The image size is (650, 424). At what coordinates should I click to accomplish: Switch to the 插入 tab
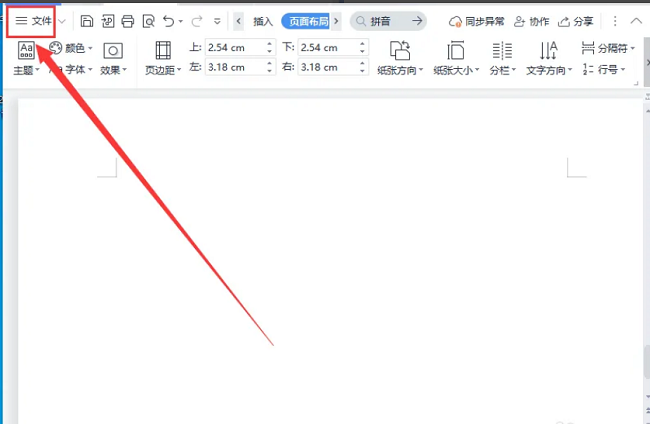[263, 21]
